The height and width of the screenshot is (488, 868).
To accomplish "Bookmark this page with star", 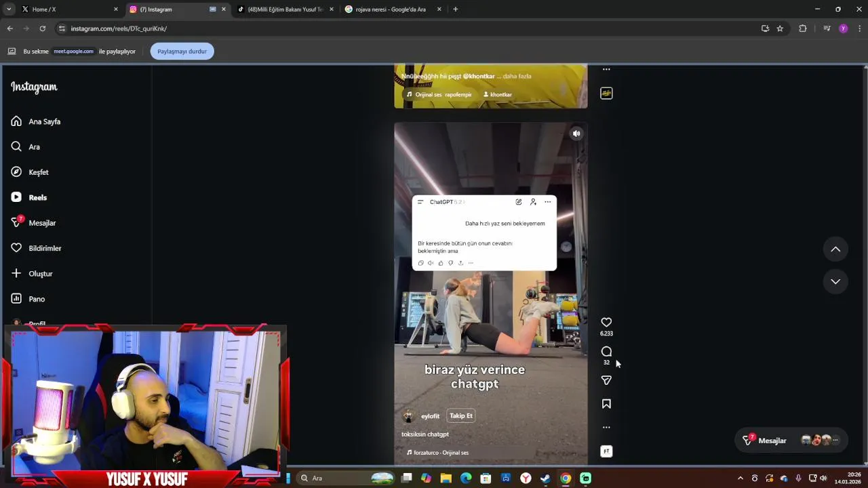I will point(780,28).
